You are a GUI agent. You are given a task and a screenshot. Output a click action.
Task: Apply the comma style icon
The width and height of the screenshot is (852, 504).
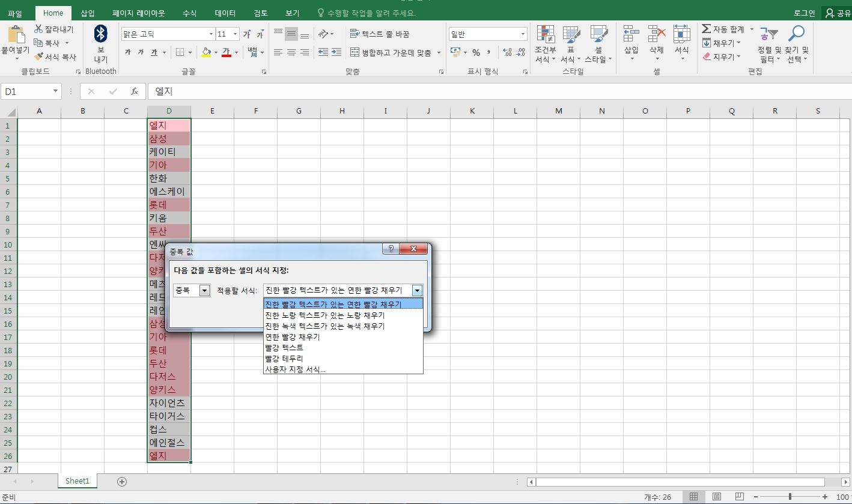tap(489, 52)
